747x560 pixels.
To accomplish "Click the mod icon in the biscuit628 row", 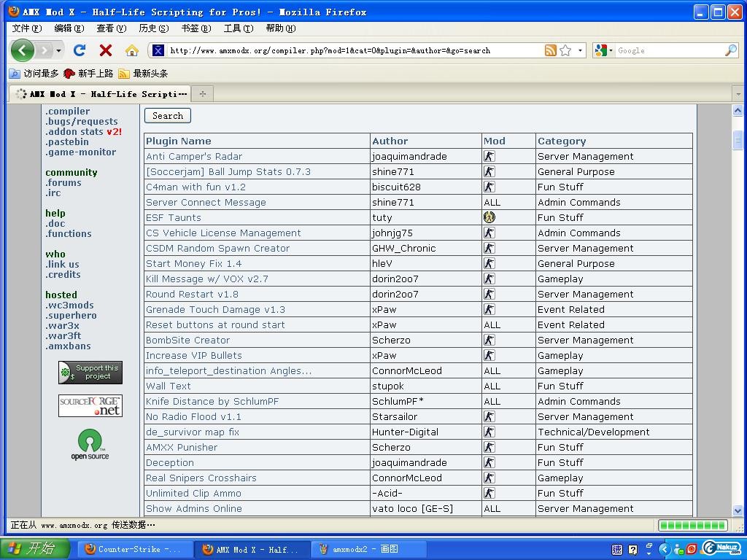I will (489, 187).
